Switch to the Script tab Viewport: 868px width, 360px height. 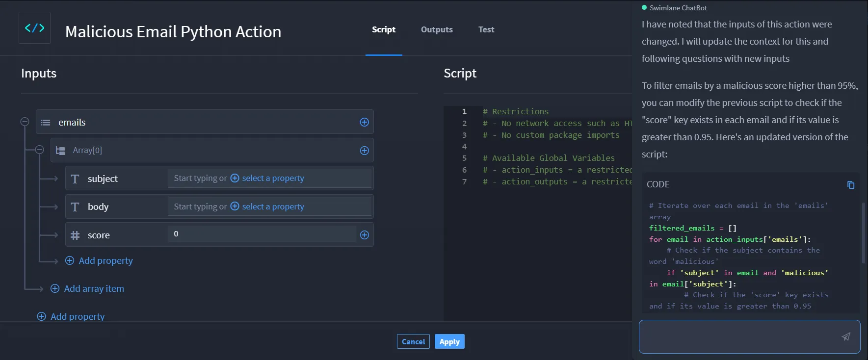pyautogui.click(x=384, y=29)
